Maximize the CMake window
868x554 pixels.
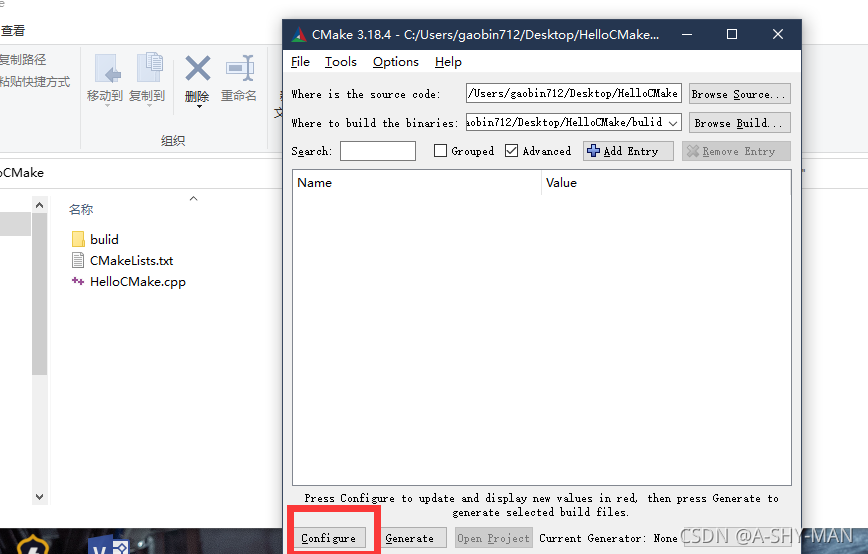pos(732,34)
